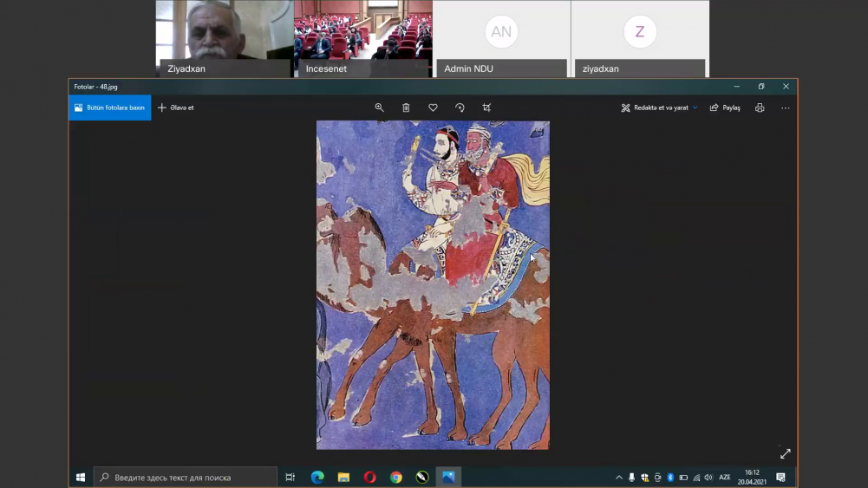Open Bluetooth tray icon

tap(670, 478)
